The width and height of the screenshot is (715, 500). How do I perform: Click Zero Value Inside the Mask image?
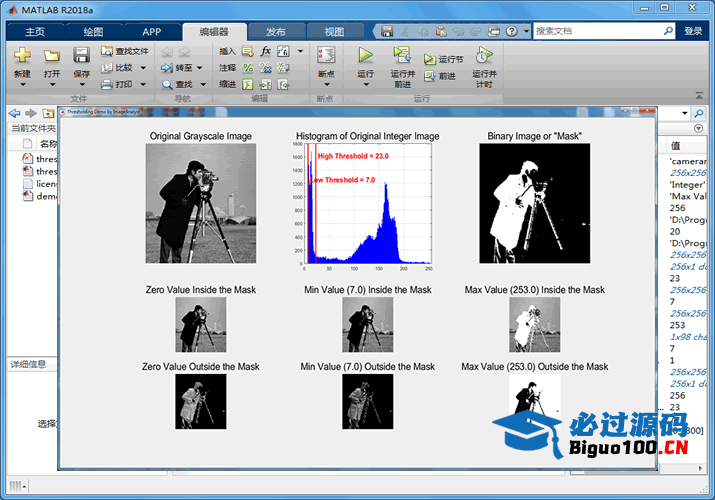pos(201,325)
